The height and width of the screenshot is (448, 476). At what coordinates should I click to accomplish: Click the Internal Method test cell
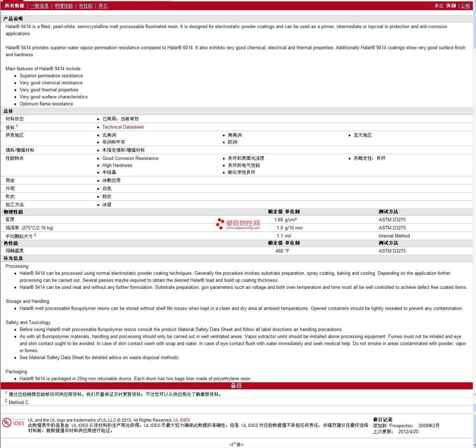point(394,236)
